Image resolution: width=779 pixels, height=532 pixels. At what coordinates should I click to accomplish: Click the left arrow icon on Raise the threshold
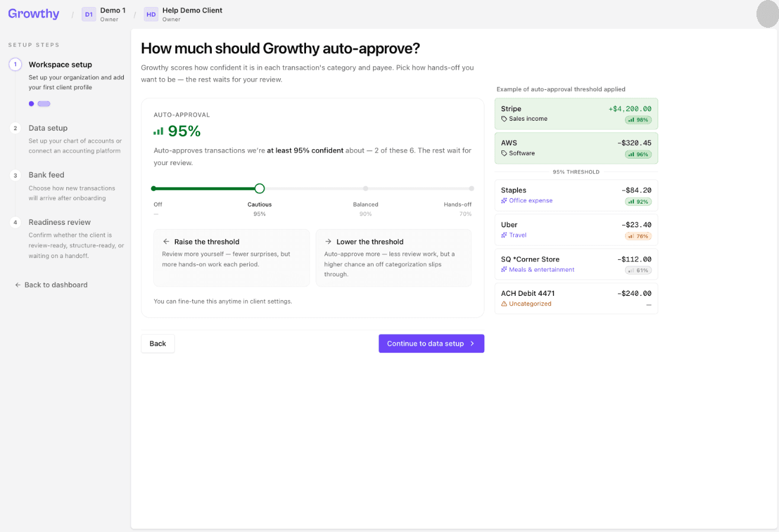[166, 241]
